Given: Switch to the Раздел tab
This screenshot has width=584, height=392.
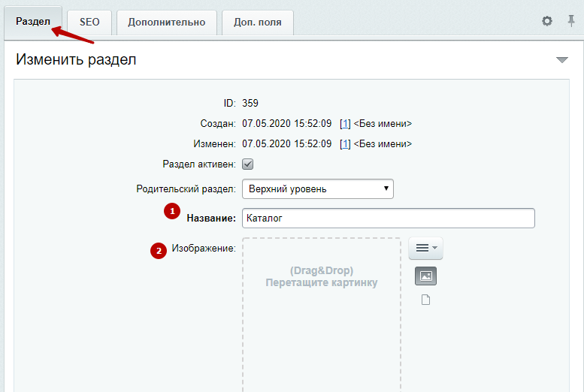Looking at the screenshot, I should coord(33,21).
